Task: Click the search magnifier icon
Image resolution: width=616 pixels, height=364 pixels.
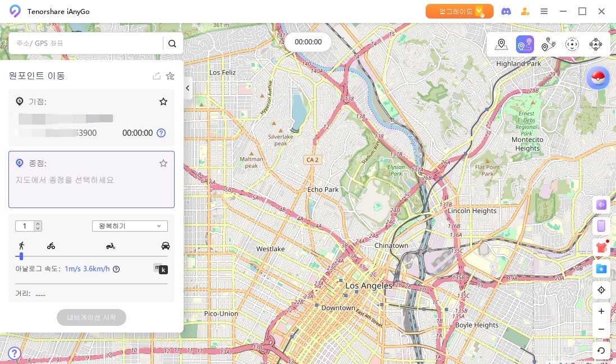Action: coord(172,43)
